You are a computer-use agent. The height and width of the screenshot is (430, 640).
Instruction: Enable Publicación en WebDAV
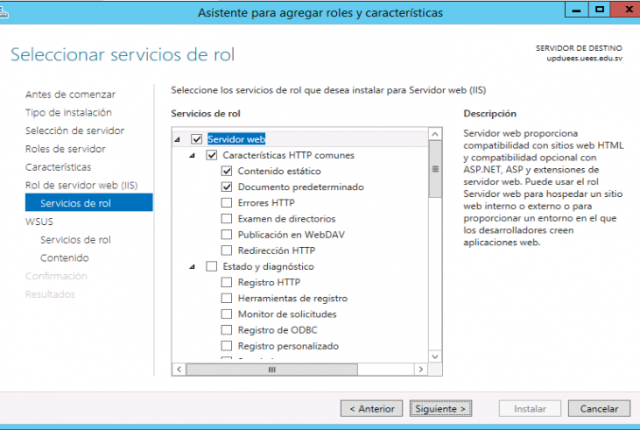(227, 235)
